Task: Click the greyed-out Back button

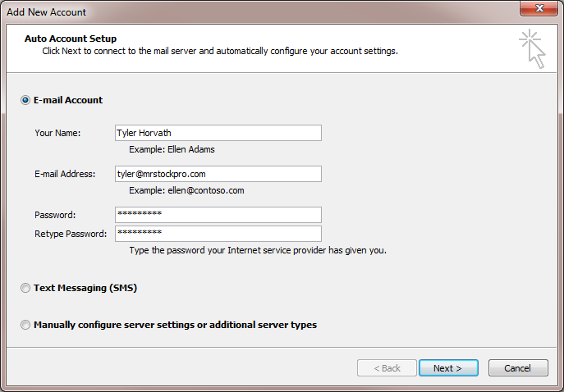Action: pyautogui.click(x=387, y=368)
